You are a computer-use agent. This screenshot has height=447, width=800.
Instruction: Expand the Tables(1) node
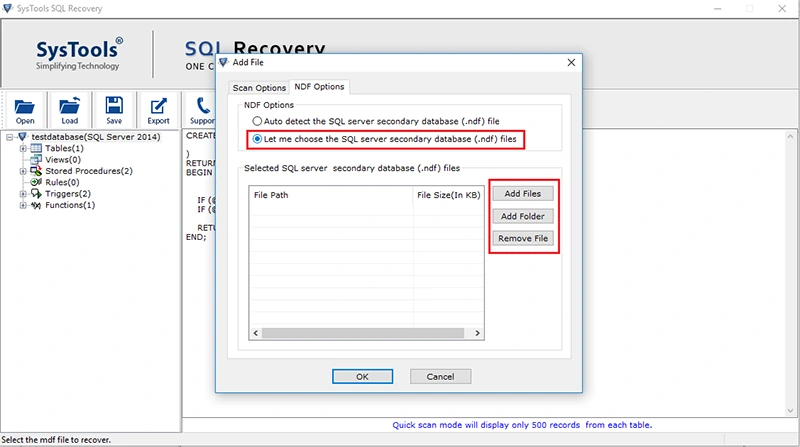pos(23,148)
